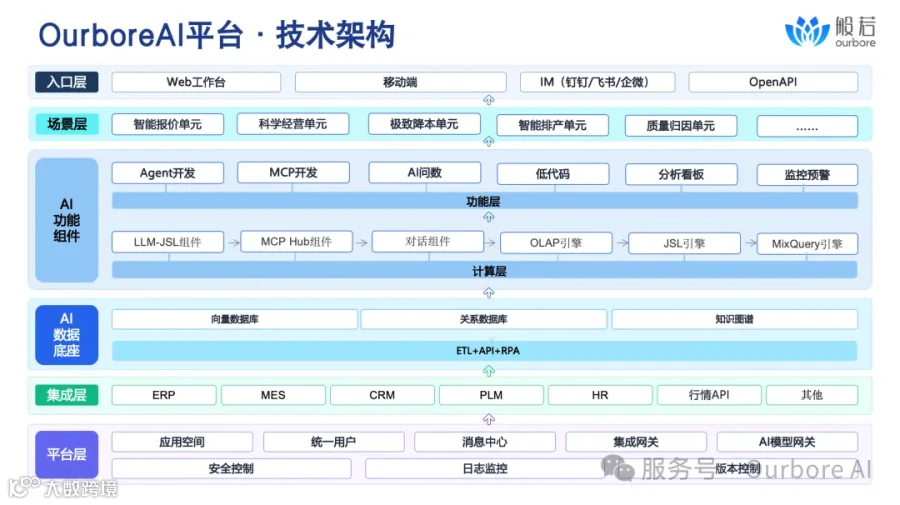Click OLAP引擎 box
Screen dimensions: 900x505
coord(556,243)
